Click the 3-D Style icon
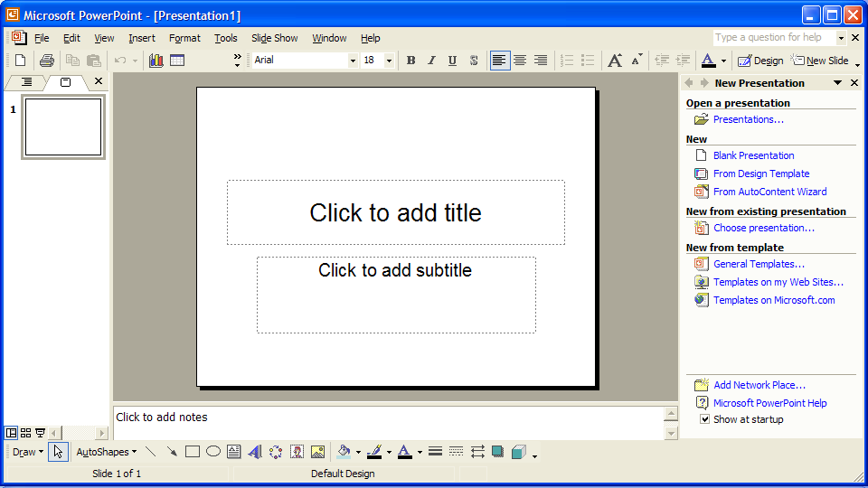 518,452
